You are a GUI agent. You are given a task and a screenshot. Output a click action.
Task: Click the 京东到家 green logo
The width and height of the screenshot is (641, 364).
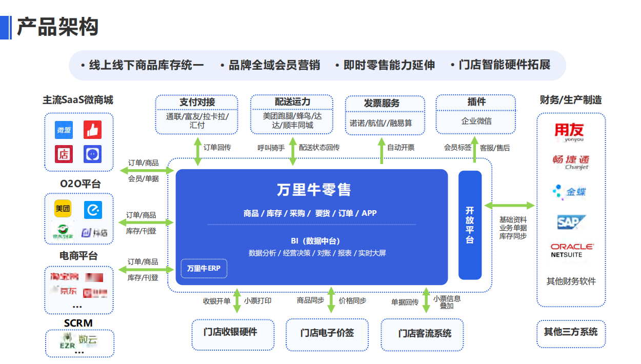[x=63, y=232]
